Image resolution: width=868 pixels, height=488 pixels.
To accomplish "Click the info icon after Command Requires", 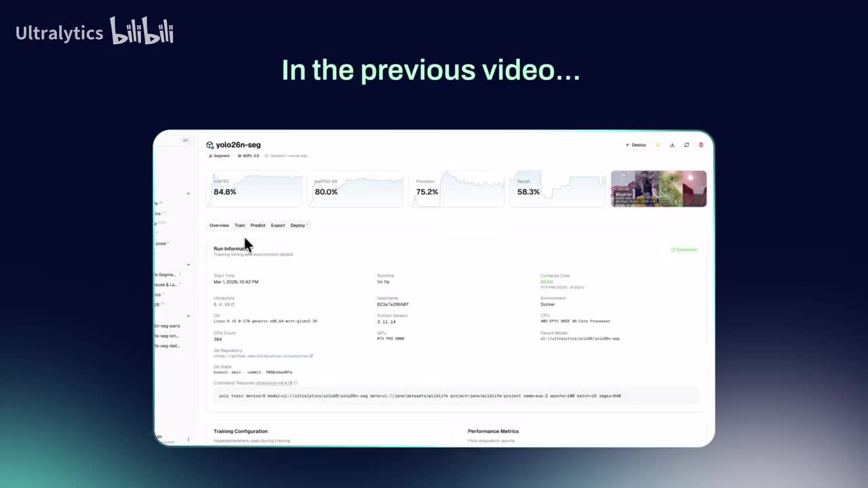I will (296, 383).
